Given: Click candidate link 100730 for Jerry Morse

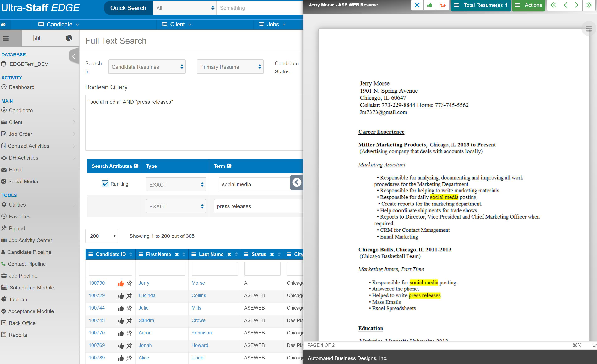Looking at the screenshot, I should click(97, 283).
